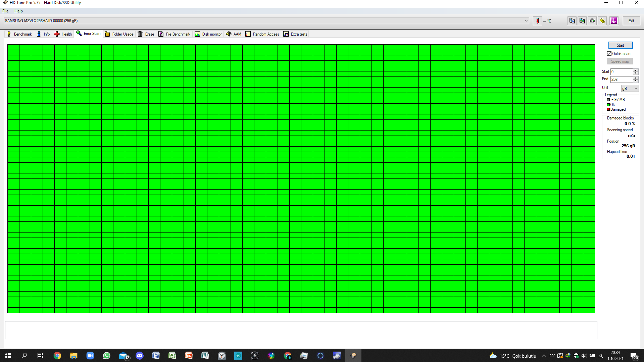Copy screenshot to clipboard icon
Image resolution: width=644 pixels, height=362 pixels.
click(x=582, y=21)
